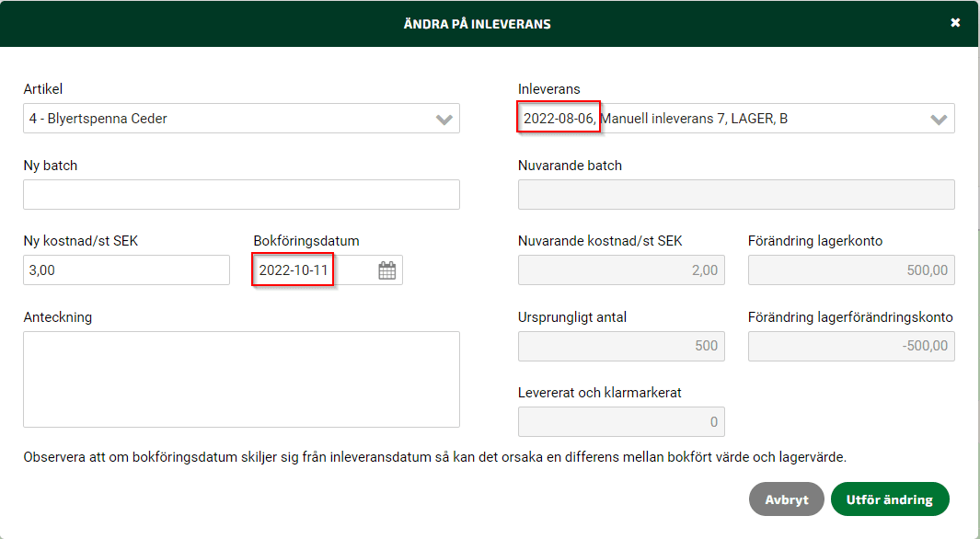Image resolution: width=980 pixels, height=539 pixels.
Task: Expand the Inleverans dropdown arrow
Action: 938,120
